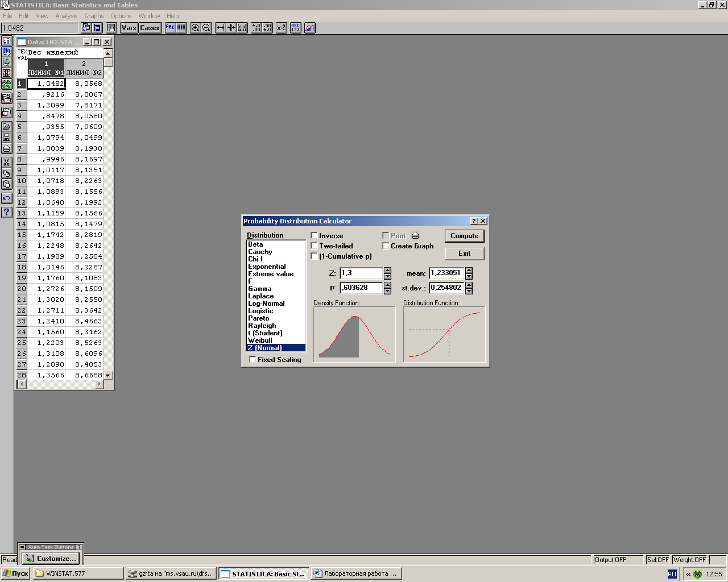
Task: Open the Analysis menu
Action: coord(67,16)
